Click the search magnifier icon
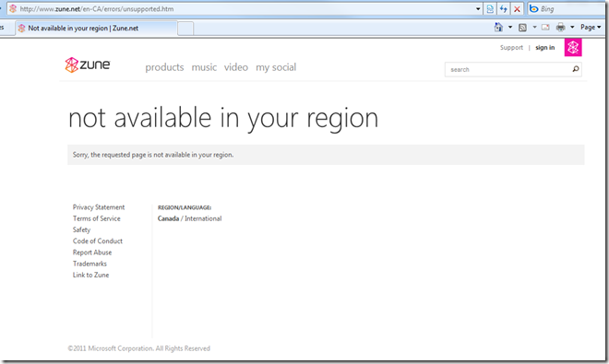This screenshot has width=609, height=364. point(576,69)
